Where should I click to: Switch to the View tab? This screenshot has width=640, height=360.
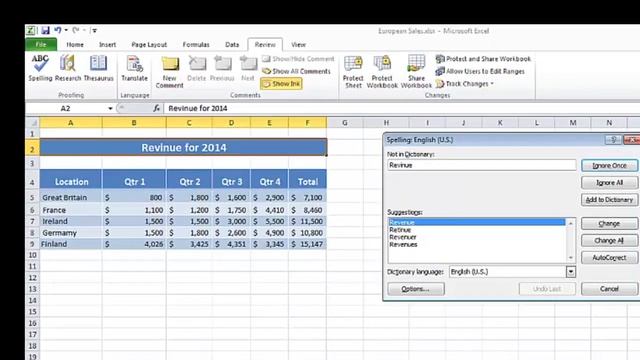[x=298, y=44]
